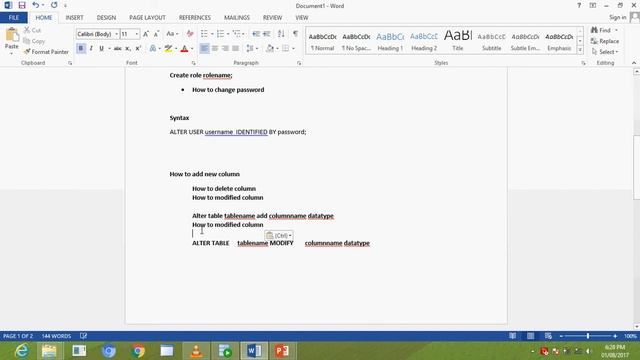This screenshot has height=360, width=640.
Task: Open the Font dialog launcher
Action: pyautogui.click(x=193, y=63)
